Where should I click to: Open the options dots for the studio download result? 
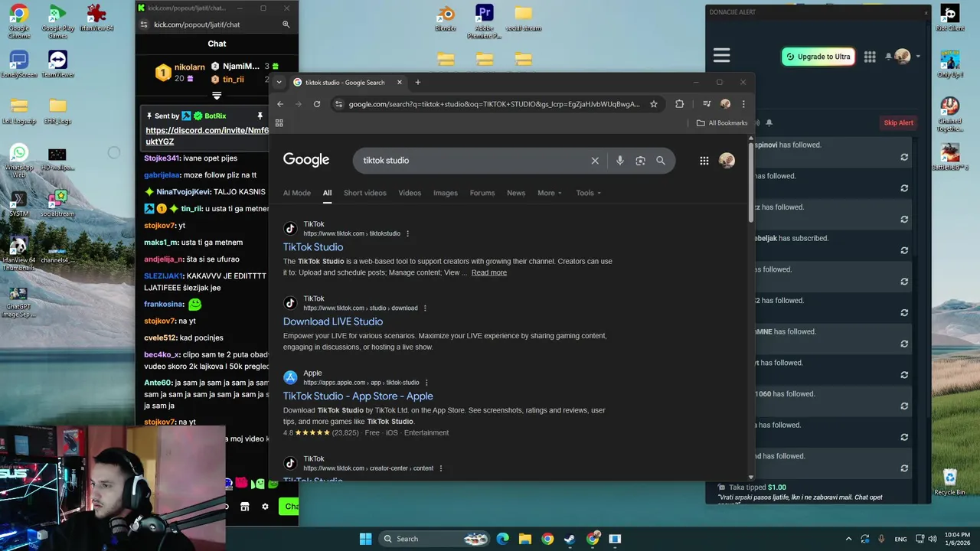(425, 308)
